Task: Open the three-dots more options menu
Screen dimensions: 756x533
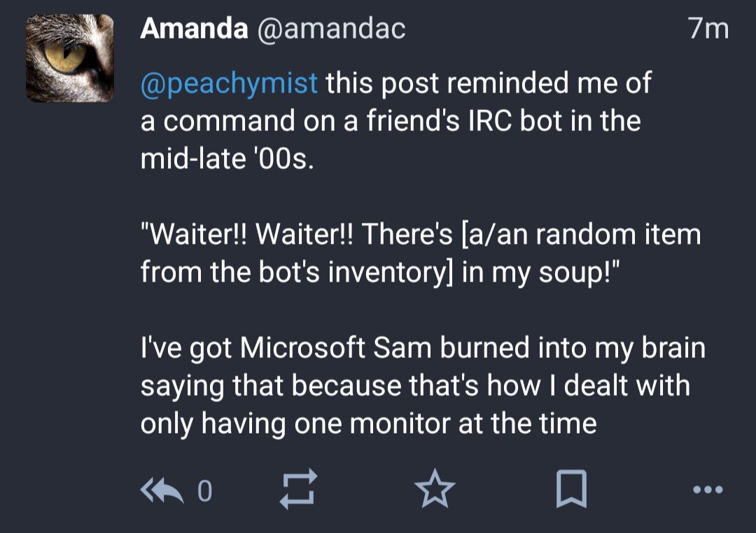Action: [708, 490]
